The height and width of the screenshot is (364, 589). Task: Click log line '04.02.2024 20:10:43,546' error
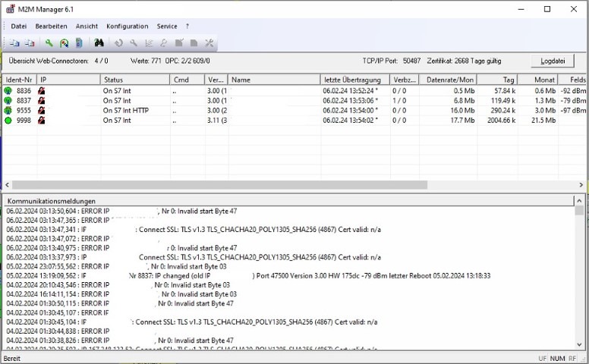pyautogui.click(x=118, y=285)
